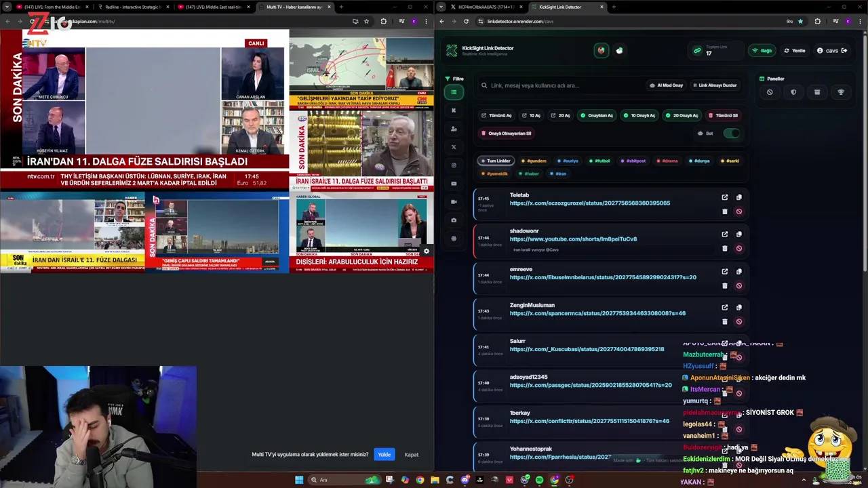Filter by #drama tag
The image size is (868, 488).
(668, 161)
